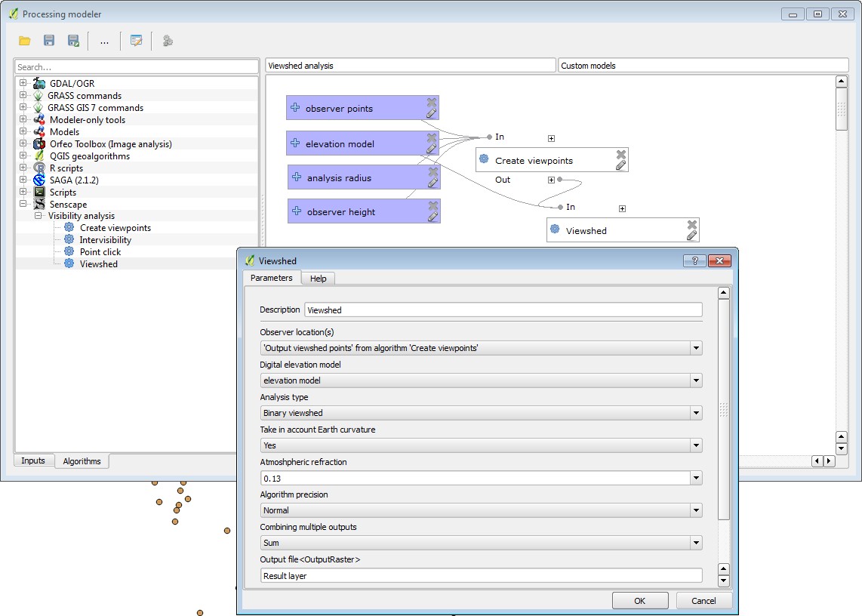Open Combining multiple outputs dropdown
862x616 pixels.
tap(697, 543)
